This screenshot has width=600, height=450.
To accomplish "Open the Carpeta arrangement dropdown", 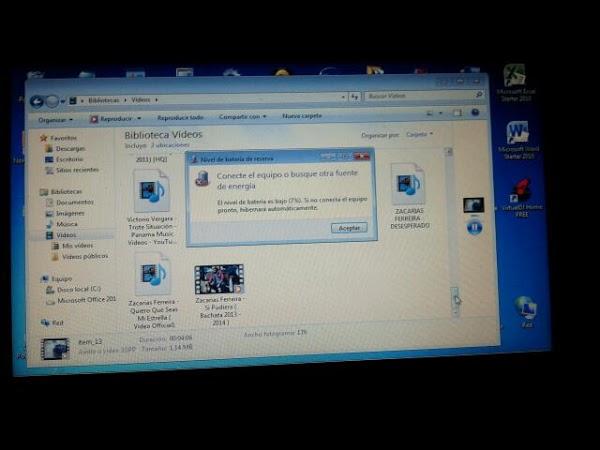I will [419, 134].
